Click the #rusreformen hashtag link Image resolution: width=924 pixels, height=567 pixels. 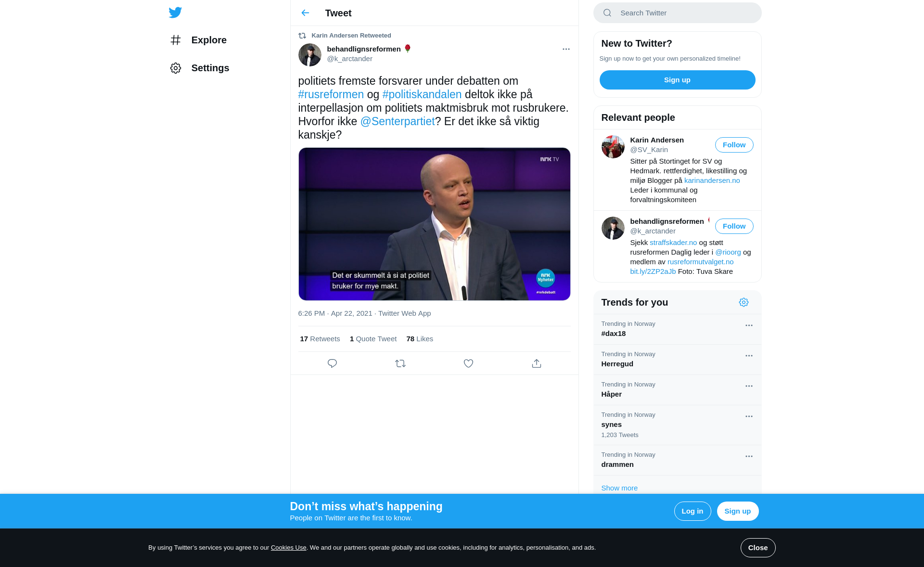coord(331,94)
